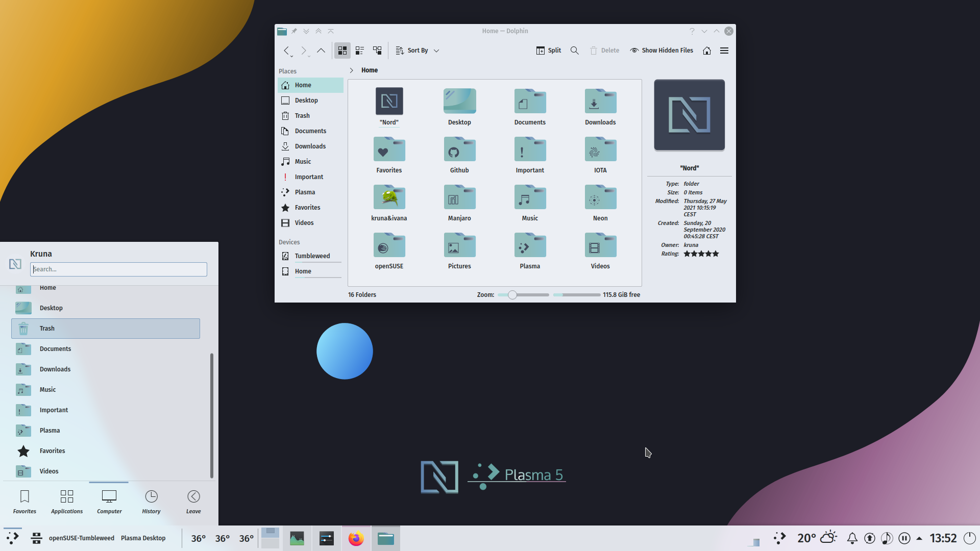Screen dimensions: 980x551
Task: Go up one directory level
Action: [321, 51]
